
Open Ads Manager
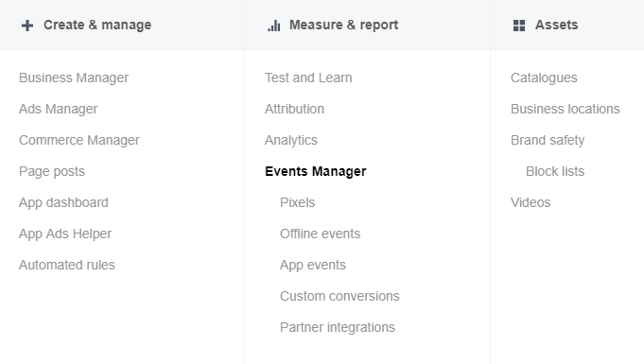pos(59,109)
